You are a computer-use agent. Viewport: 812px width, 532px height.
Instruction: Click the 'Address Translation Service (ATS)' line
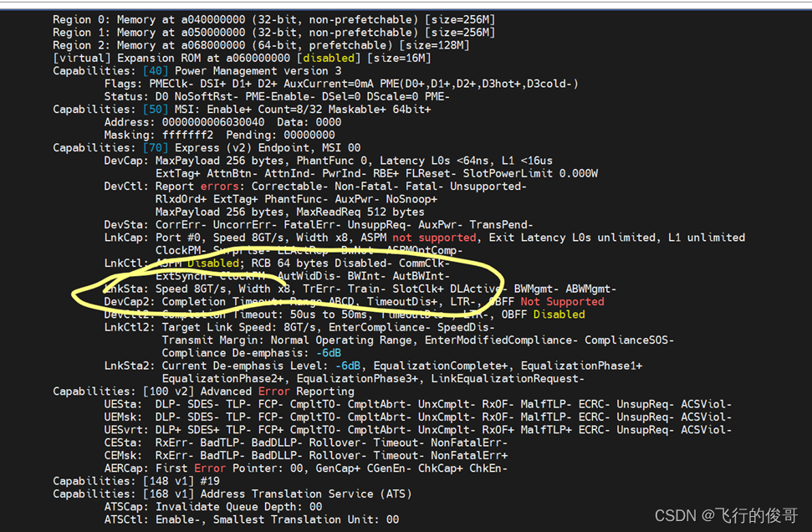pos(232,494)
